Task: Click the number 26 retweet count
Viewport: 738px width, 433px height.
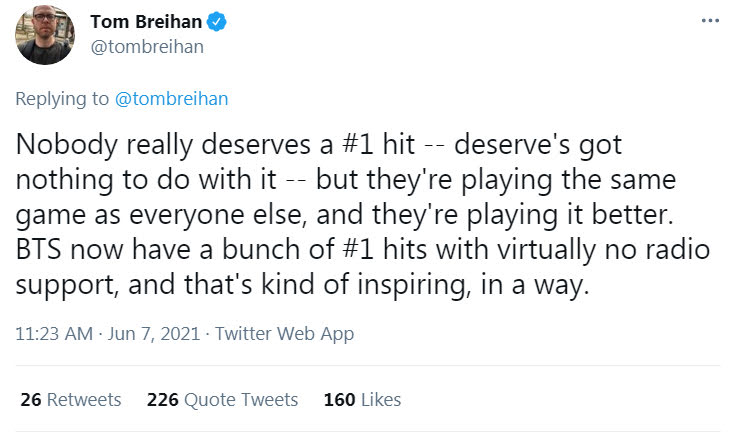Action: (x=30, y=399)
